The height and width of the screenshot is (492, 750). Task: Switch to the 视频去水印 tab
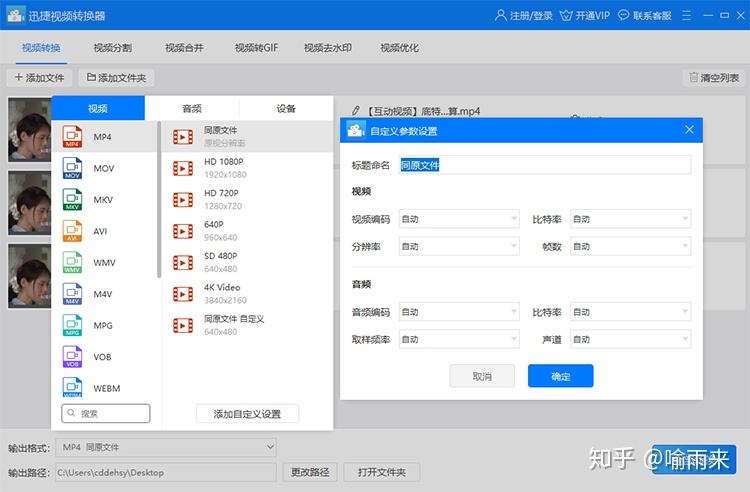point(328,48)
